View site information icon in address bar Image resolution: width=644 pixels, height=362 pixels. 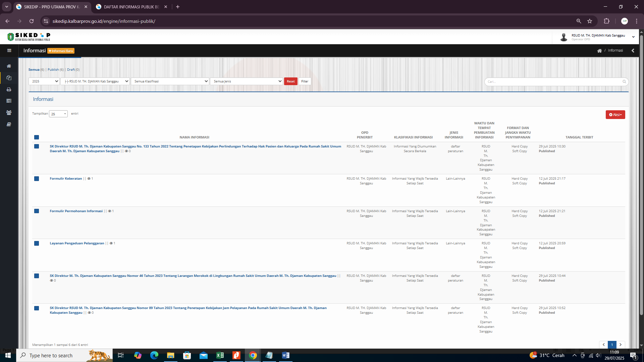pyautogui.click(x=46, y=21)
